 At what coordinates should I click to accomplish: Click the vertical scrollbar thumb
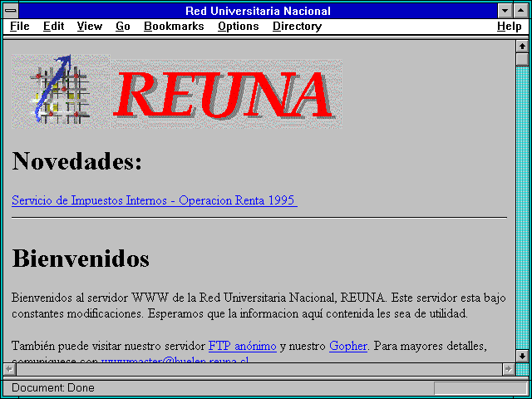(x=522, y=59)
